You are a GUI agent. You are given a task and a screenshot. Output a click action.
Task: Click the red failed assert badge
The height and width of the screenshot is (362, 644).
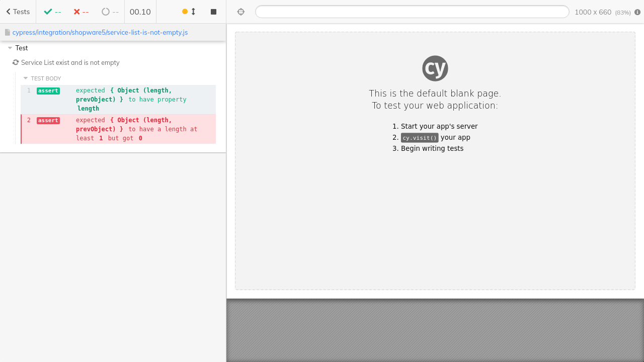(48, 121)
